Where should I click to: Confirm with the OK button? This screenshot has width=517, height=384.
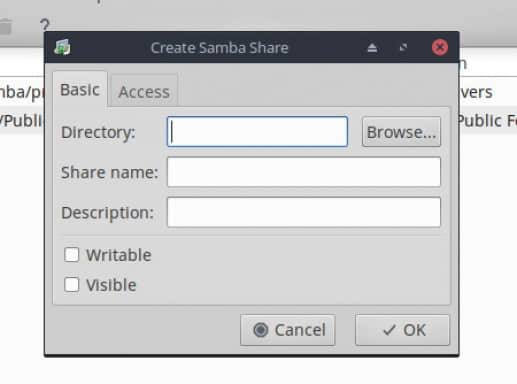pyautogui.click(x=402, y=330)
